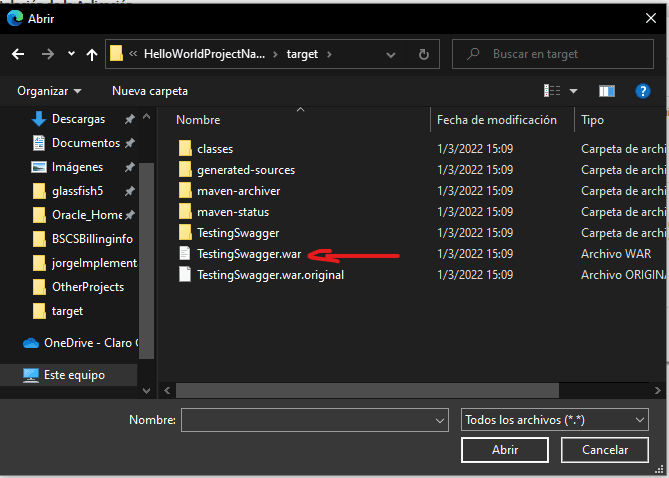The width and height of the screenshot is (669, 478).
Task: Open Descargas in the sidebar
Action: click(78, 119)
